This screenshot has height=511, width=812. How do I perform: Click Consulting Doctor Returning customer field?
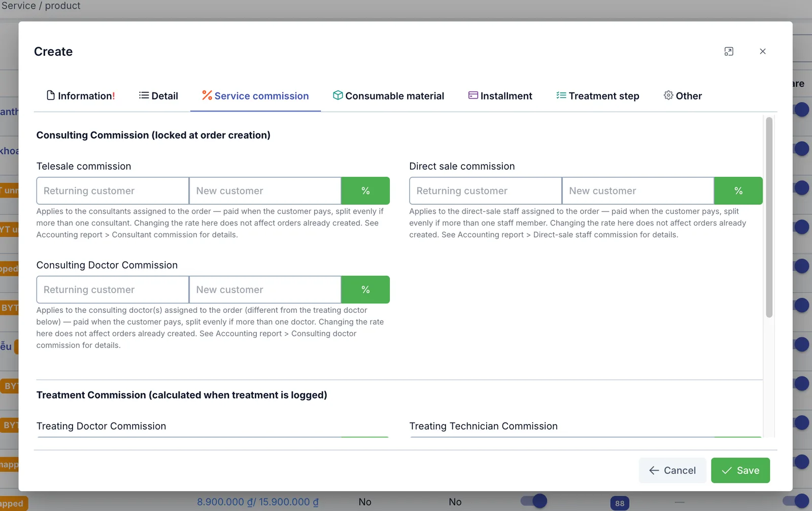[113, 290]
